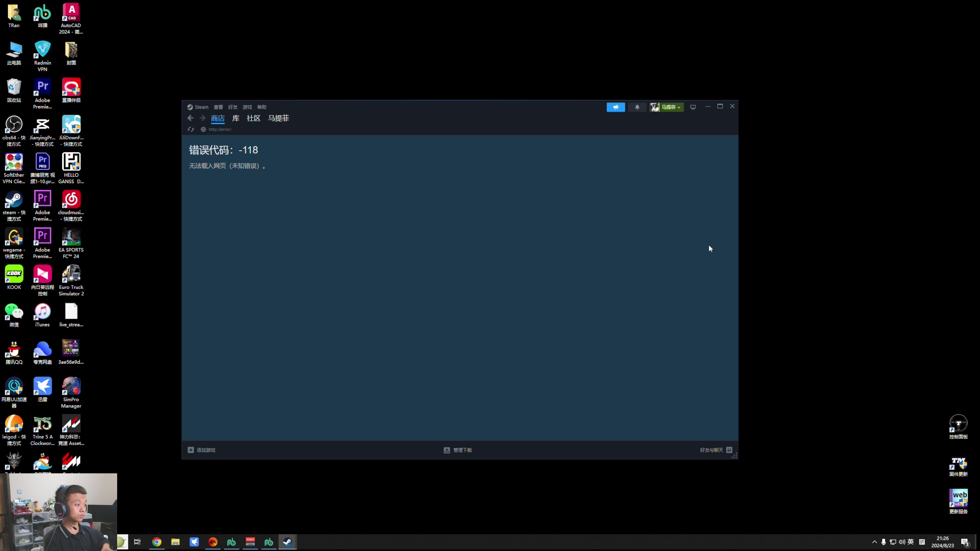Select the SimPro Manager icon
The height and width of the screenshot is (551, 980).
[x=71, y=393]
